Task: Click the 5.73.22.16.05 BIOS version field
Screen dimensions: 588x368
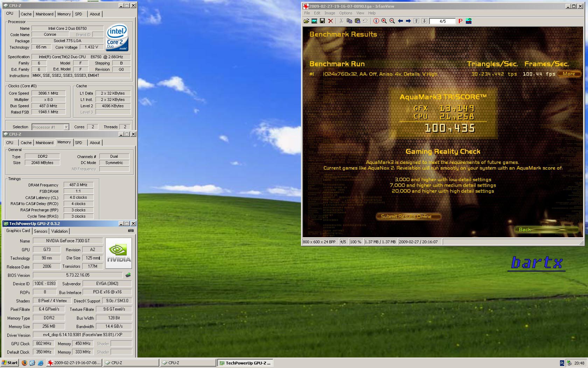Action: [x=78, y=275]
